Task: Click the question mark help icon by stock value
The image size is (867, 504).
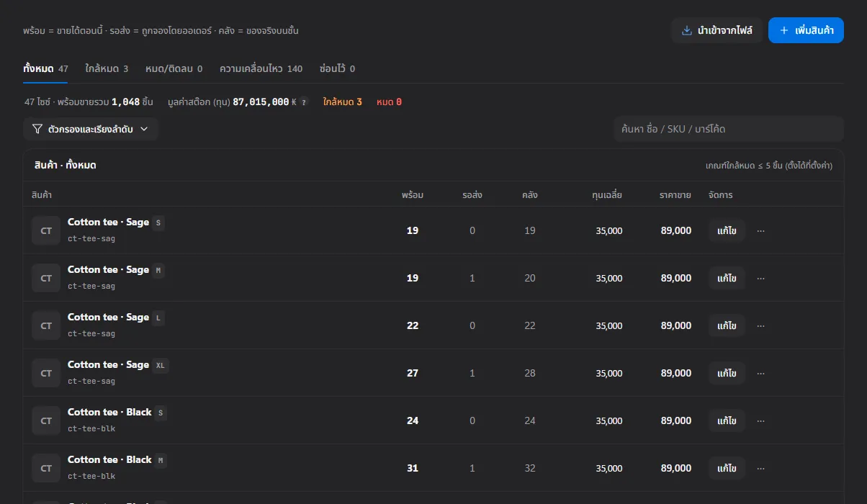Action: point(304,102)
